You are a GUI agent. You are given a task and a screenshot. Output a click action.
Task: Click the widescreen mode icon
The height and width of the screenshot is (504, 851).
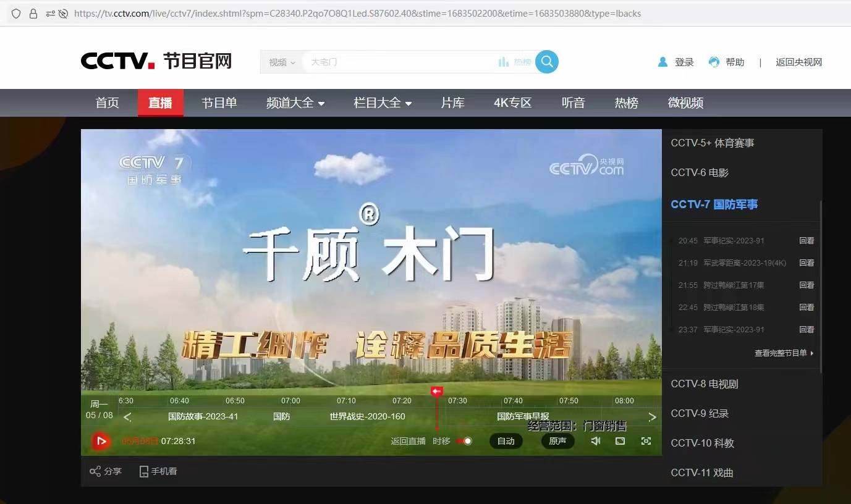620,441
